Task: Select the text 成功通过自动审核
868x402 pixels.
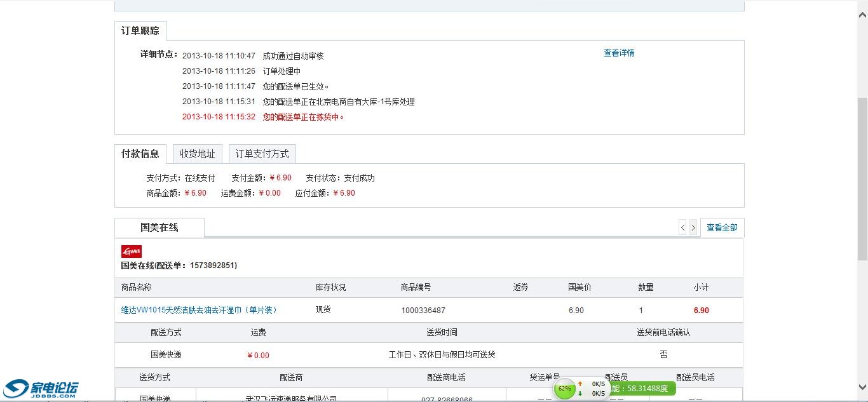Action: [x=294, y=56]
